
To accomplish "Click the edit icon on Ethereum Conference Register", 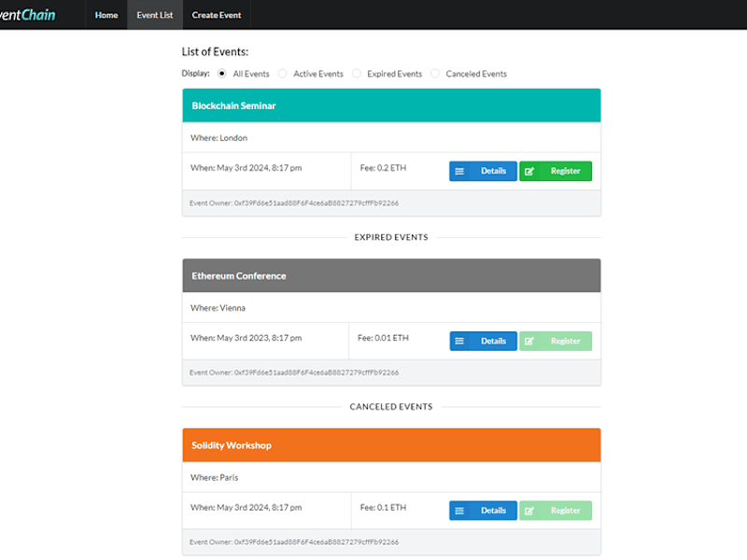I will tap(529, 341).
